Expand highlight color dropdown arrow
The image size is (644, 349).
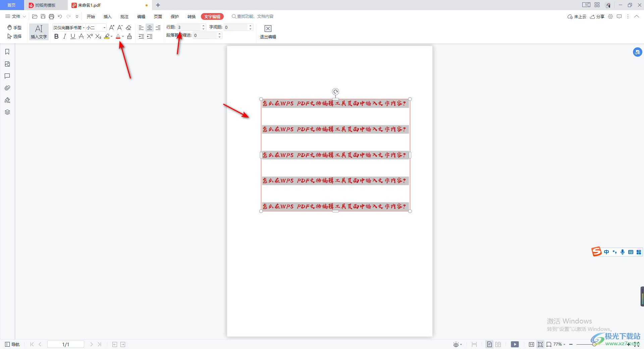click(111, 36)
